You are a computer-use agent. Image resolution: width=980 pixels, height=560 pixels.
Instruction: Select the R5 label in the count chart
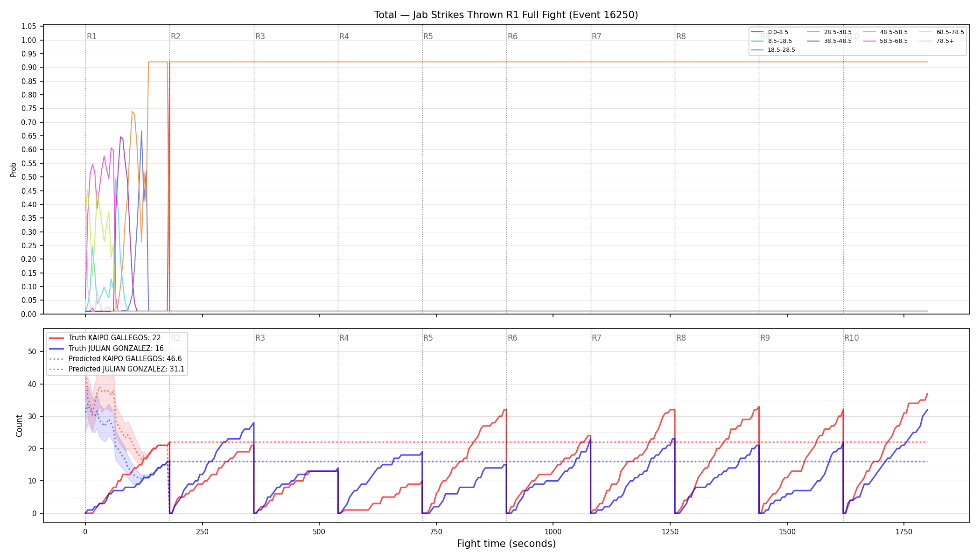[x=428, y=338]
